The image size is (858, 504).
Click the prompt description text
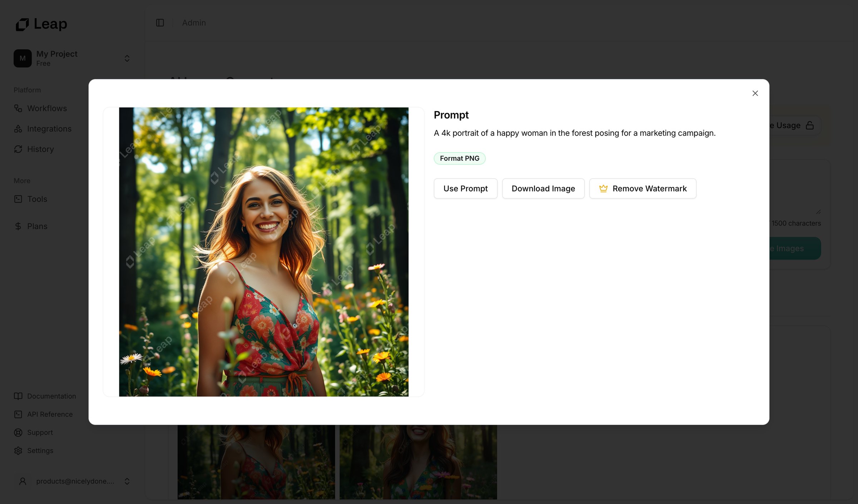pos(575,133)
